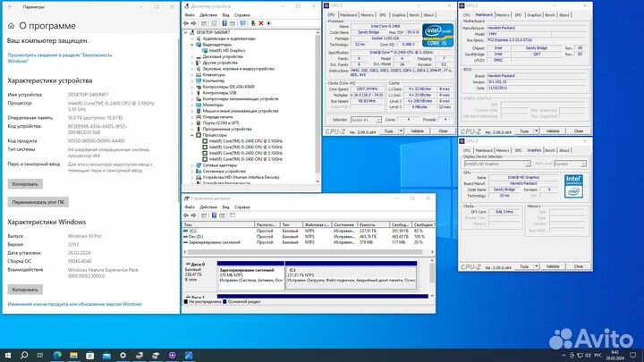644x362 pixels.
Task: Click Forward arrow in Device Manager toolbar
Action: click(x=194, y=23)
